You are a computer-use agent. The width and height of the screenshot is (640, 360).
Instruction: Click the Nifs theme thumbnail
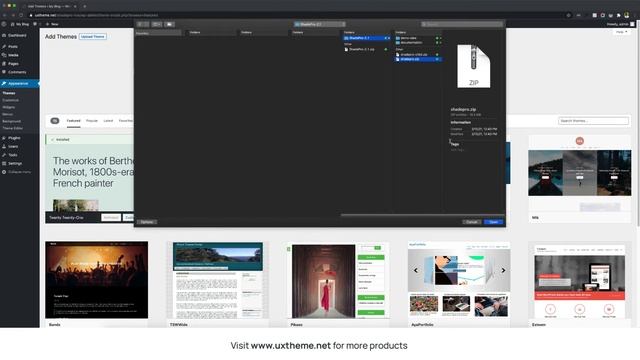[580, 173]
